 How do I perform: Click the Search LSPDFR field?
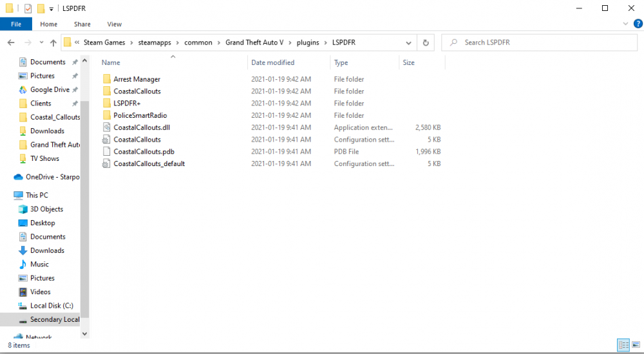pyautogui.click(x=539, y=42)
